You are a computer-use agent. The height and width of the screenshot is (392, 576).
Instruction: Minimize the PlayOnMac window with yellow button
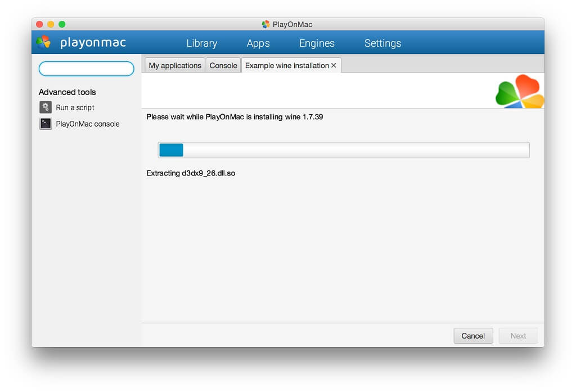(x=51, y=24)
